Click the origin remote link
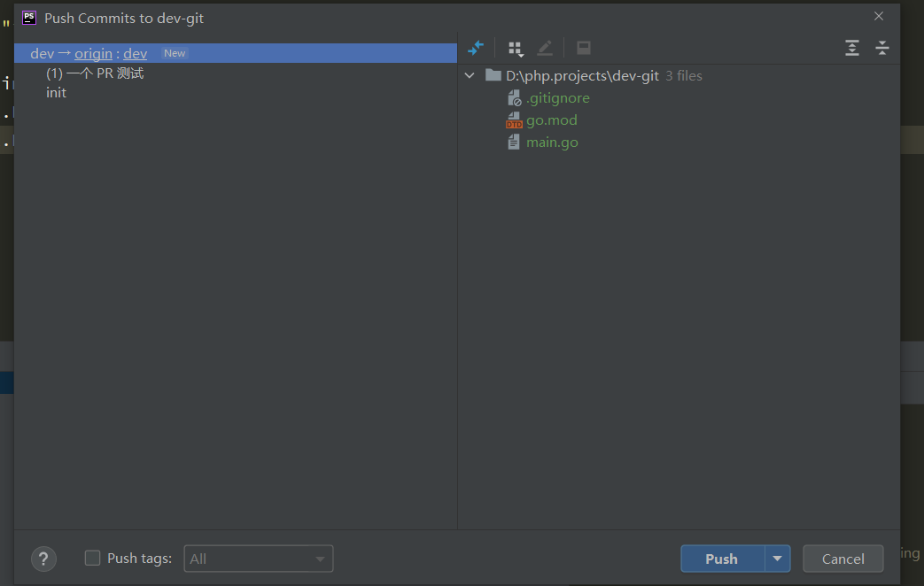Screen dimensions: 924x586 pos(94,53)
